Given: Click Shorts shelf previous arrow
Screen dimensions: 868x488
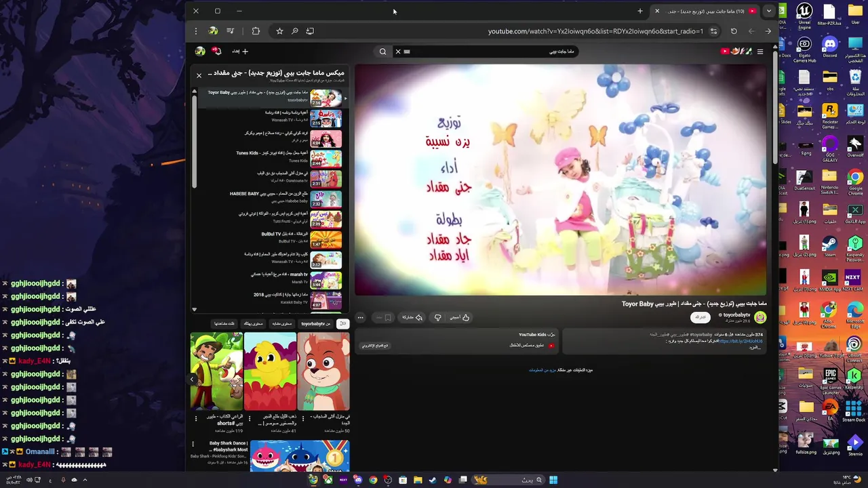Looking at the screenshot, I should click(193, 380).
